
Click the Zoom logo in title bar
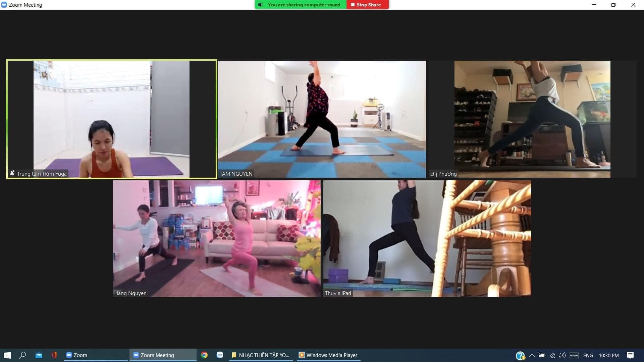(x=4, y=5)
